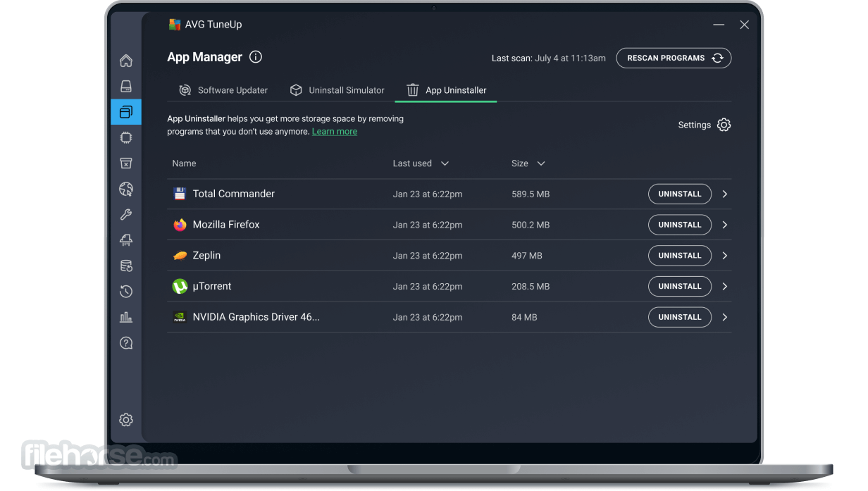Open the bar chart statistics icon in sidebar
Image resolution: width=868 pixels, height=491 pixels.
pyautogui.click(x=126, y=317)
